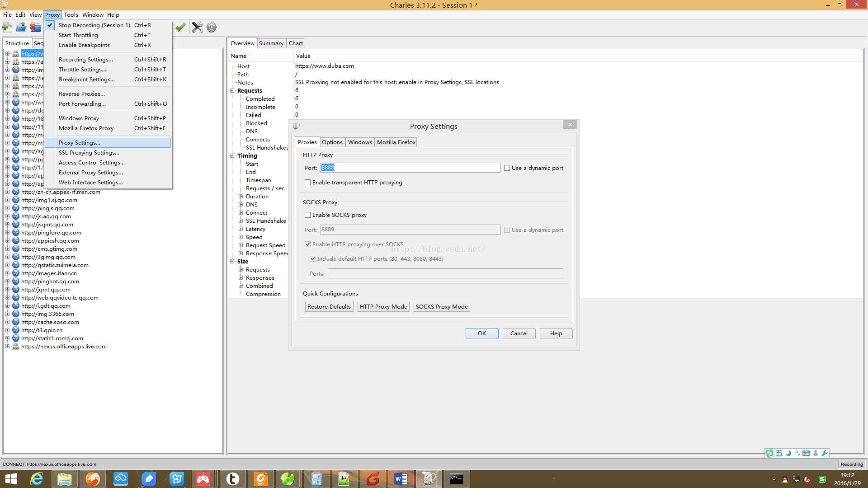The image size is (868, 488).
Task: Expand the Combined size row
Action: point(241,286)
